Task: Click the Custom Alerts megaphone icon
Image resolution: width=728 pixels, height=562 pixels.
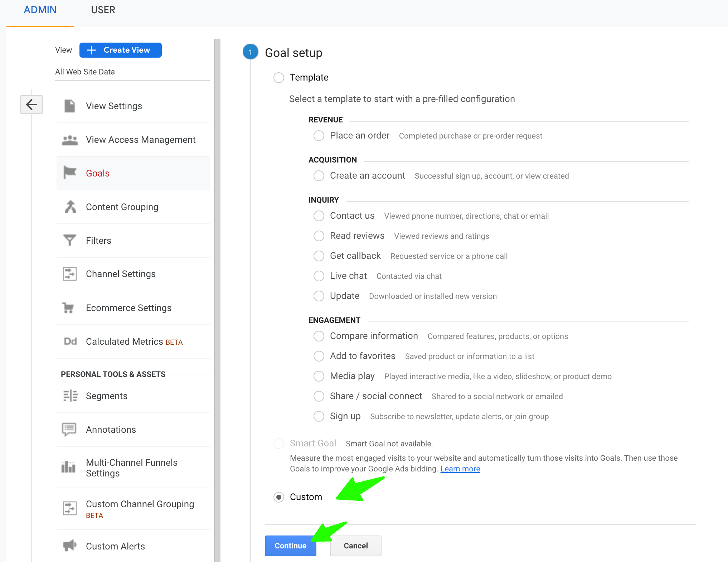Action: pos(70,546)
